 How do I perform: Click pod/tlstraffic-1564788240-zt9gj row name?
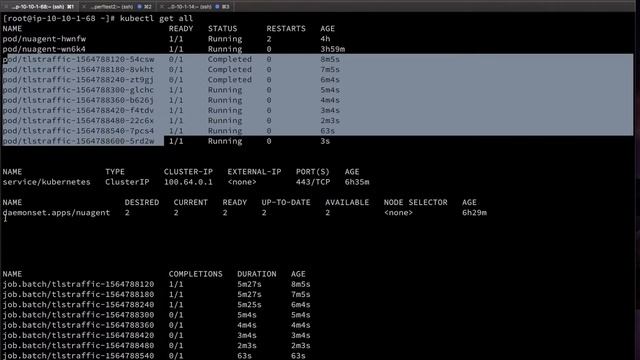point(78,80)
